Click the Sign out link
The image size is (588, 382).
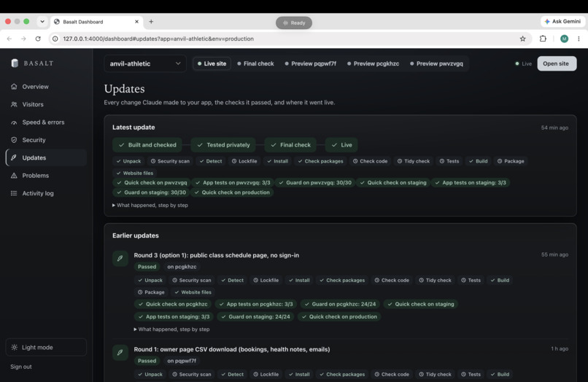click(x=21, y=367)
